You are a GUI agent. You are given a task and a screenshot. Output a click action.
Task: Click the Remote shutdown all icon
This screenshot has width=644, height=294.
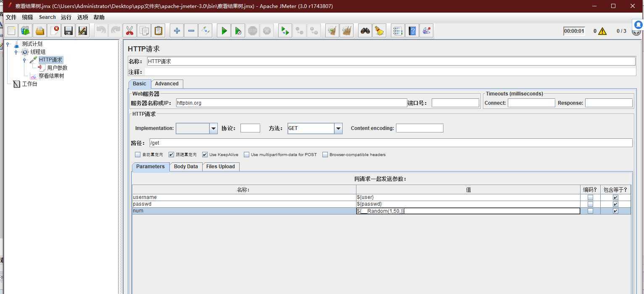314,31
